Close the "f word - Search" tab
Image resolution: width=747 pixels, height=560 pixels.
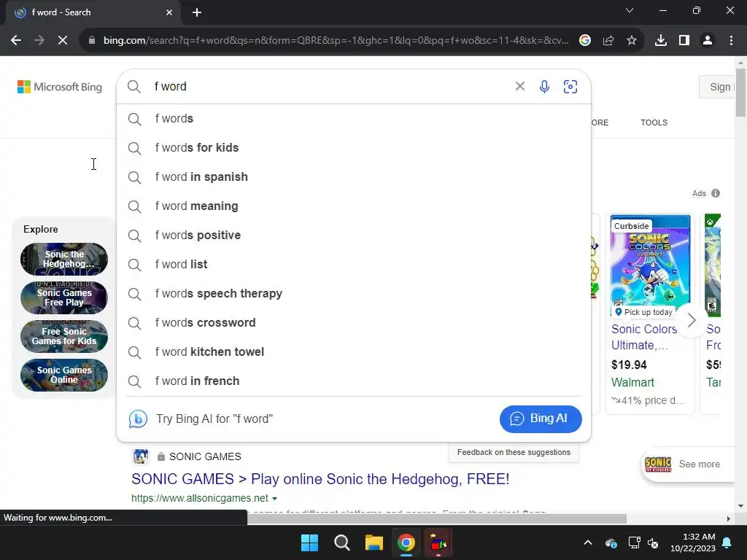point(169,12)
